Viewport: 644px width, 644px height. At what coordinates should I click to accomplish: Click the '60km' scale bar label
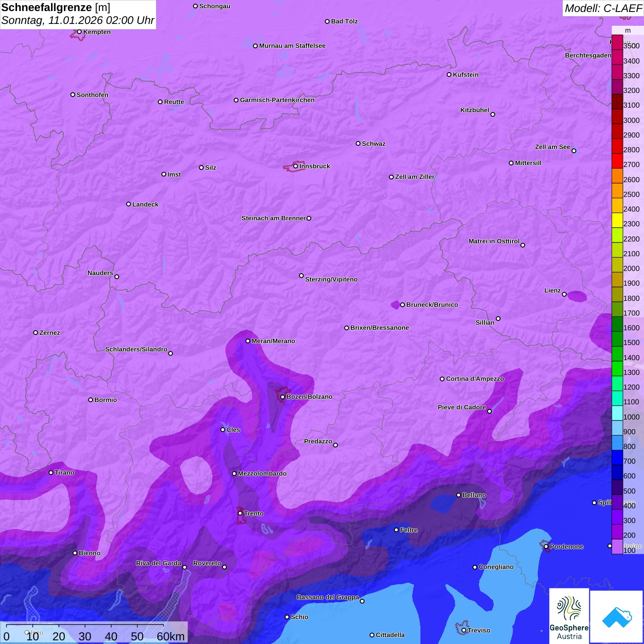[x=171, y=636]
